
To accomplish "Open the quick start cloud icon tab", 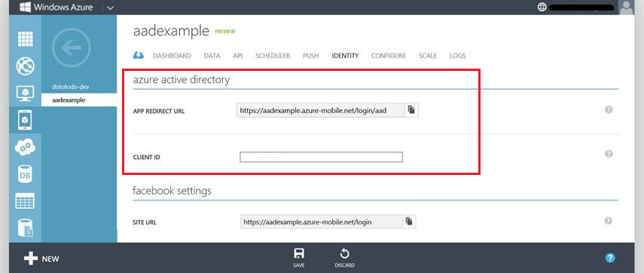I will tap(139, 55).
